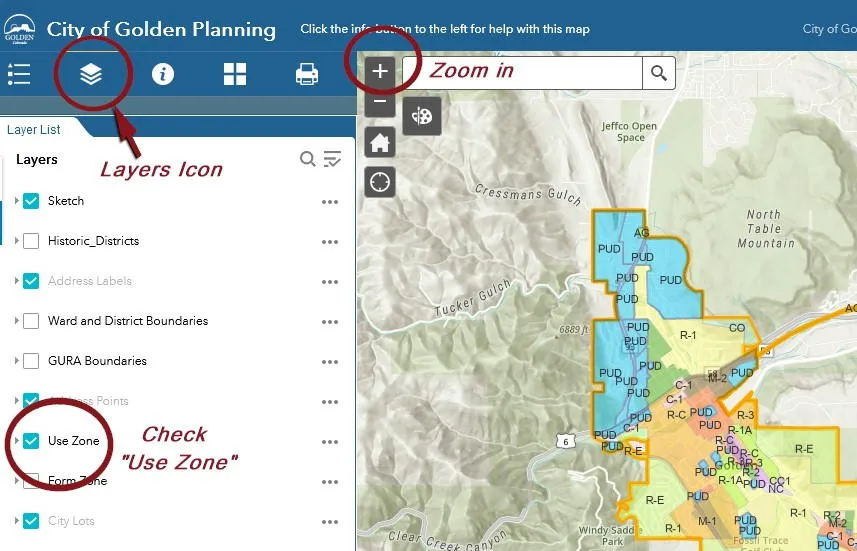Zoom out with the minus button
The width and height of the screenshot is (857, 551).
[380, 101]
